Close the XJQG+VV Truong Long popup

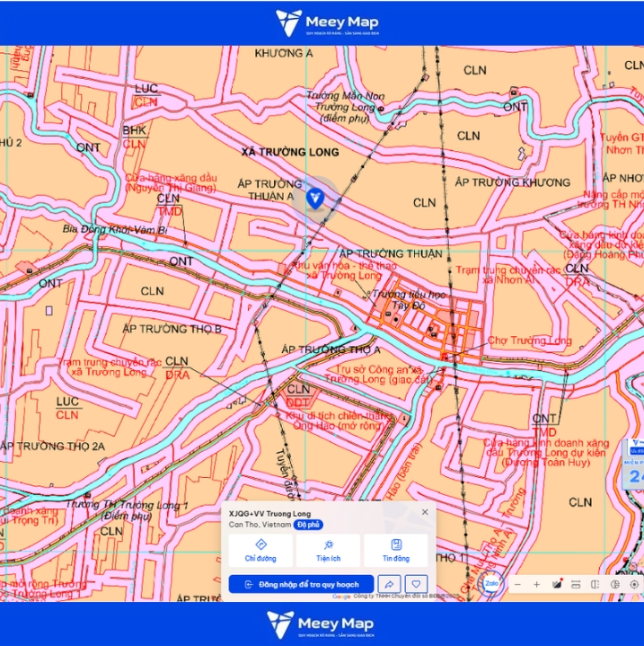coord(425,512)
